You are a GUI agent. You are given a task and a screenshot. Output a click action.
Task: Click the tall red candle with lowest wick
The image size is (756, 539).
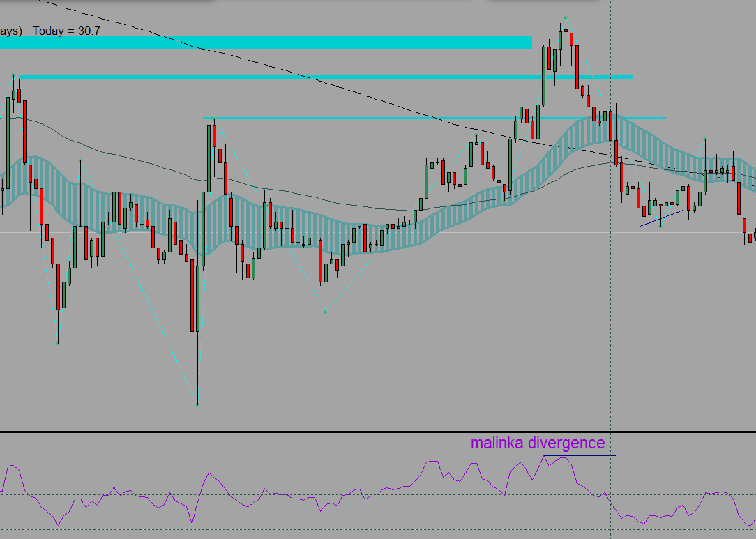(192, 296)
